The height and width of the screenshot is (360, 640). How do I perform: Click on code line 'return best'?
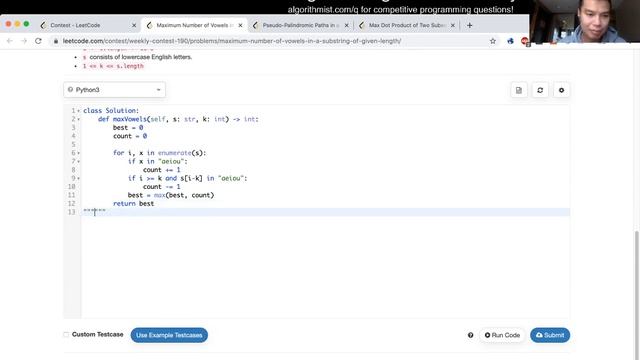[133, 204]
